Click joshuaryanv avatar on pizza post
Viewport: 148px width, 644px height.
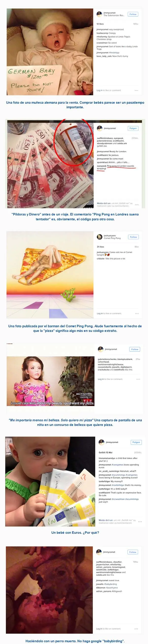click(99, 237)
